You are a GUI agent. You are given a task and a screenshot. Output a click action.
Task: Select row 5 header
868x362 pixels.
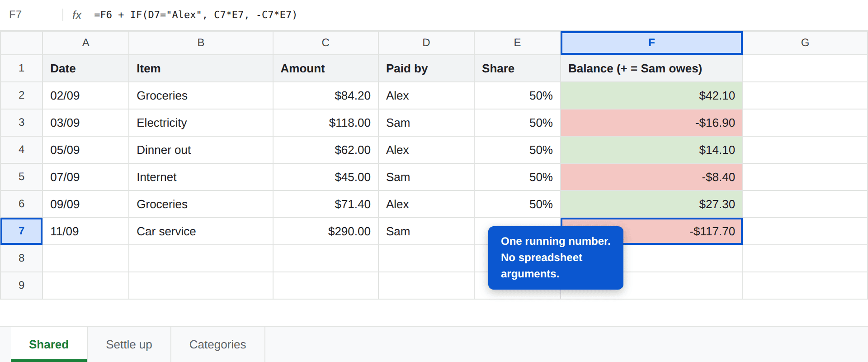21,177
